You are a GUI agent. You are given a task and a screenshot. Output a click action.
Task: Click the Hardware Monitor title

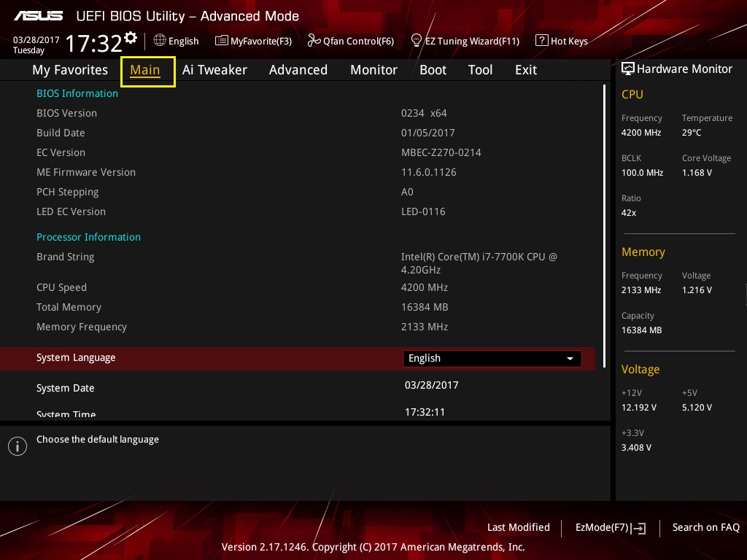point(684,69)
